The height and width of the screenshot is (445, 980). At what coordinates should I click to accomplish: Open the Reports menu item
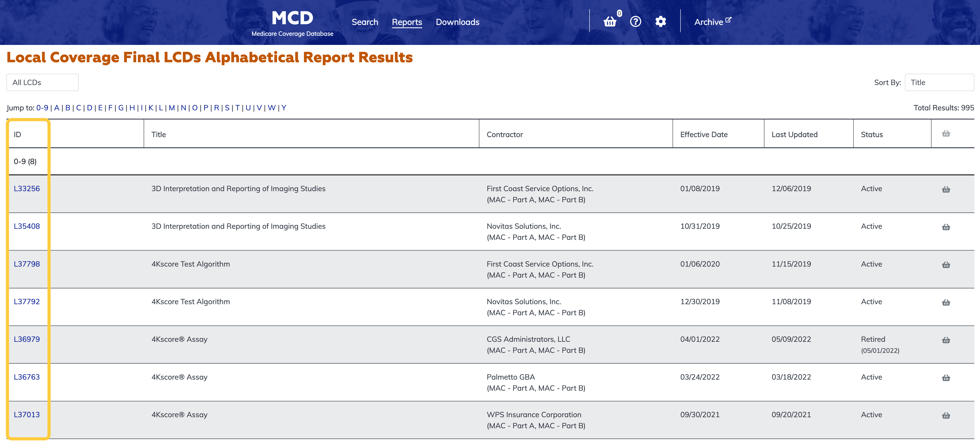(x=407, y=22)
